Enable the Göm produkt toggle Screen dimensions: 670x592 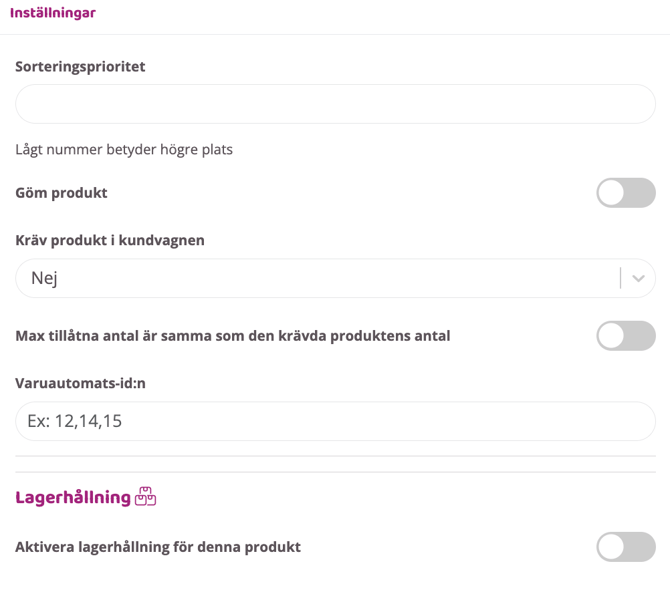coord(626,193)
